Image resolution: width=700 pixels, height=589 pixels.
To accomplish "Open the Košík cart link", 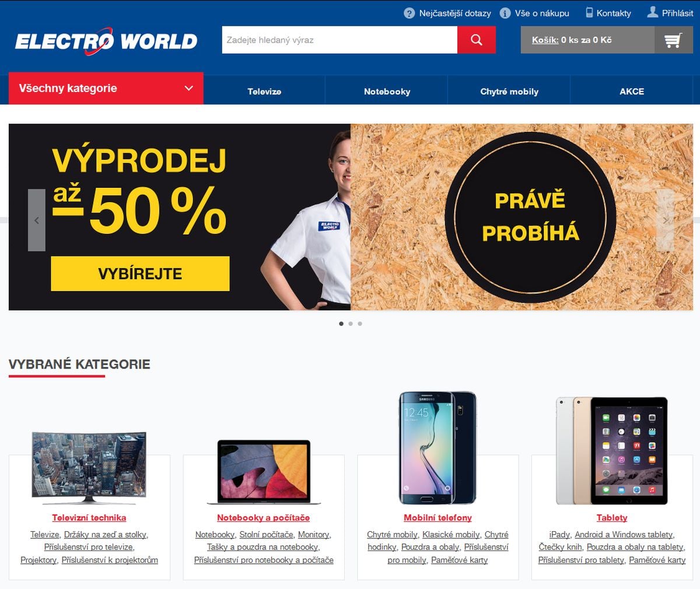I will click(x=545, y=40).
